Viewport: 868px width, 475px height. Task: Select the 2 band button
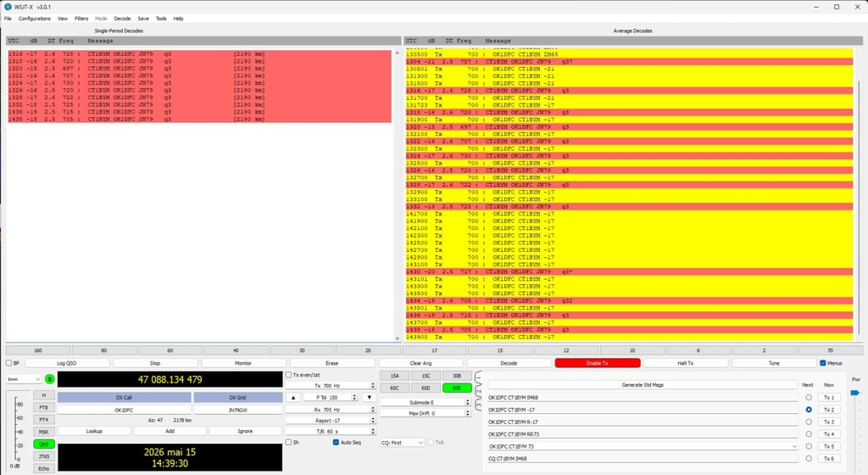(764, 350)
